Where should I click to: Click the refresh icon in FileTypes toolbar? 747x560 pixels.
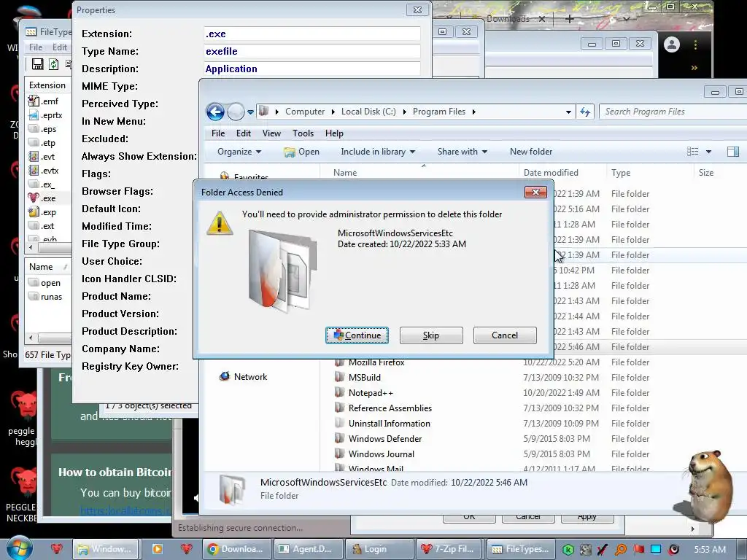pyautogui.click(x=54, y=64)
